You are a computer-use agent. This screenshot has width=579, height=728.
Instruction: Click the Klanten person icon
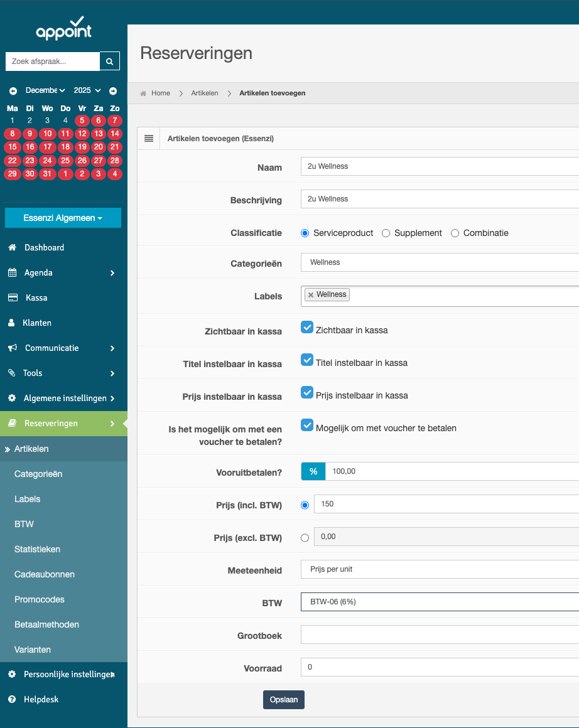click(x=11, y=323)
